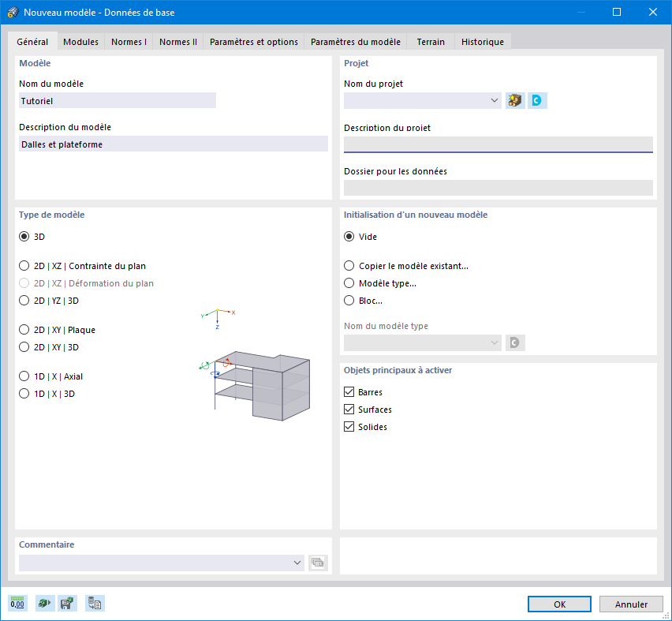This screenshot has width=672, height=621.
Task: Click the Nom du modèle field with Tutoriel
Action: [118, 101]
